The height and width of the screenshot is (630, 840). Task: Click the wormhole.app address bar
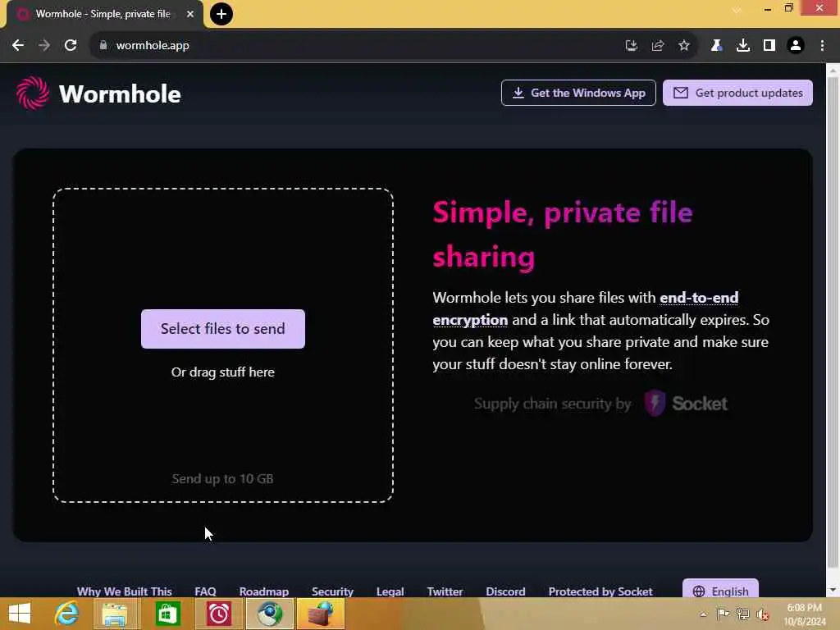pyautogui.click(x=354, y=46)
